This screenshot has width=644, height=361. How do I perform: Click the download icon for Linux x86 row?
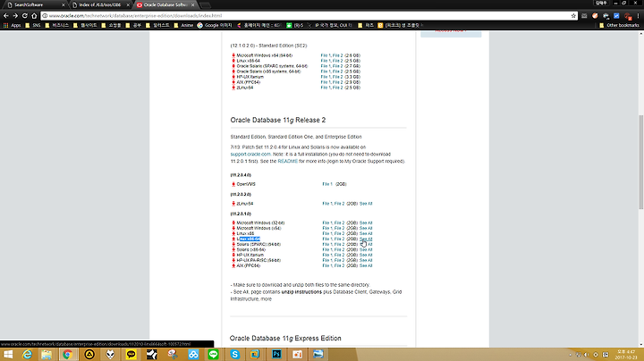[x=233, y=233]
